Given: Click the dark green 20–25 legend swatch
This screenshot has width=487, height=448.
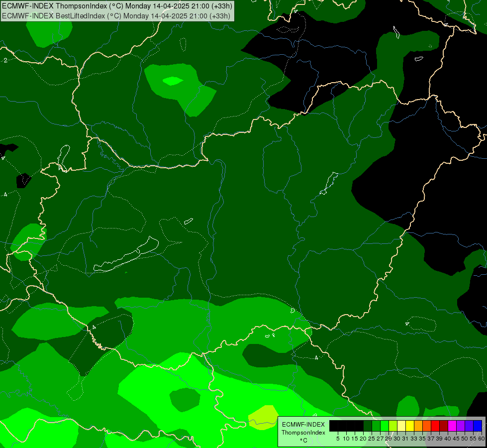Looking at the screenshot, I should (368, 426).
